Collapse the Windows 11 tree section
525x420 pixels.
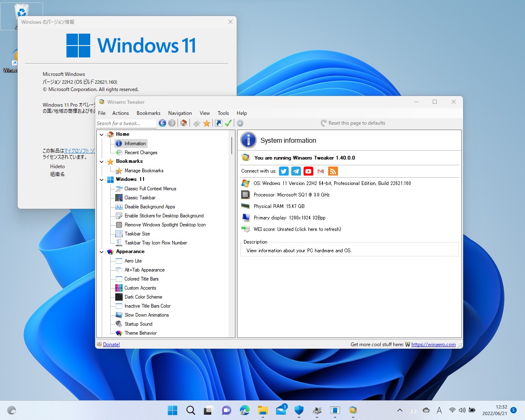click(101, 179)
